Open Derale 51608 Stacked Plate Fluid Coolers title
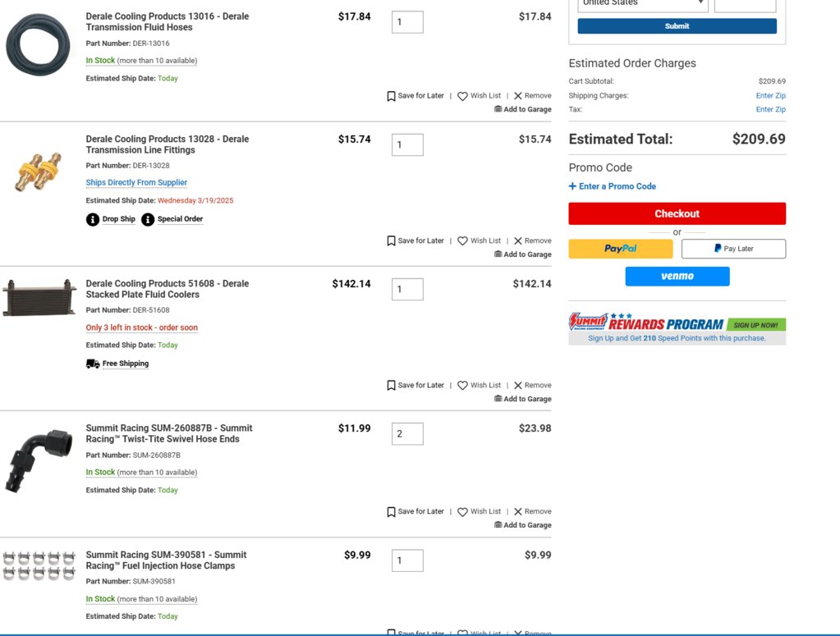Viewport: 840px width, 636px height. (x=168, y=289)
